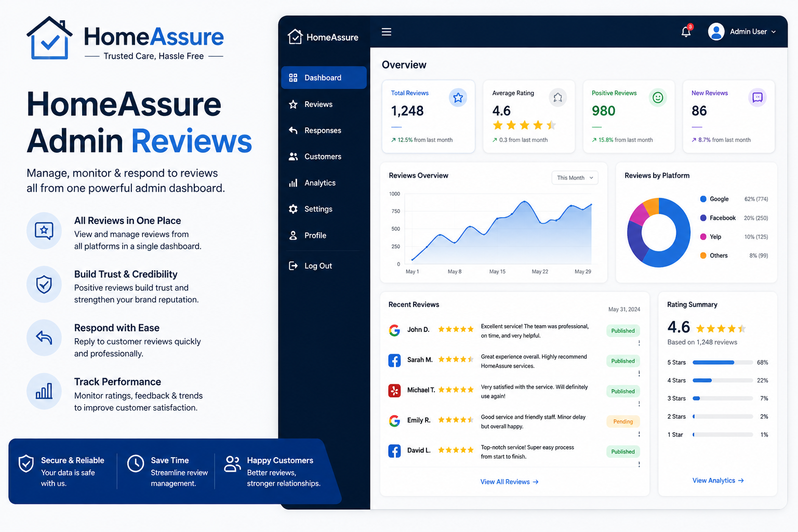Open the This Month dropdown

(x=575, y=178)
